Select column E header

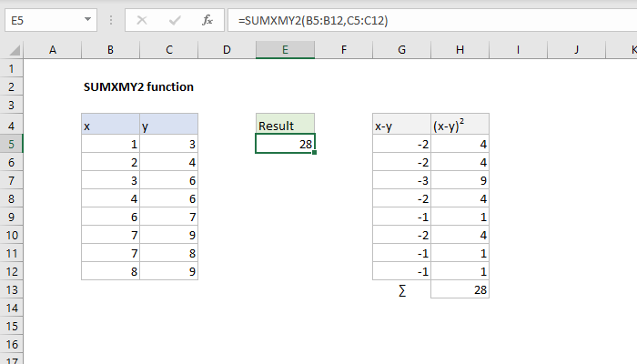[285, 50]
